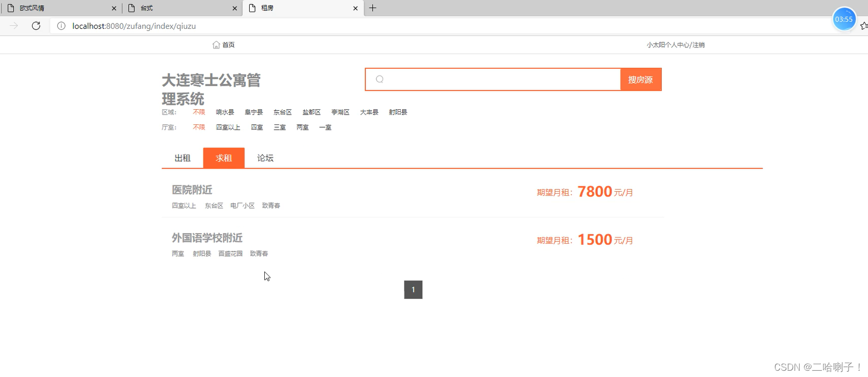The height and width of the screenshot is (377, 868).
Task: Switch to the 台式 browser tab
Action: click(183, 8)
